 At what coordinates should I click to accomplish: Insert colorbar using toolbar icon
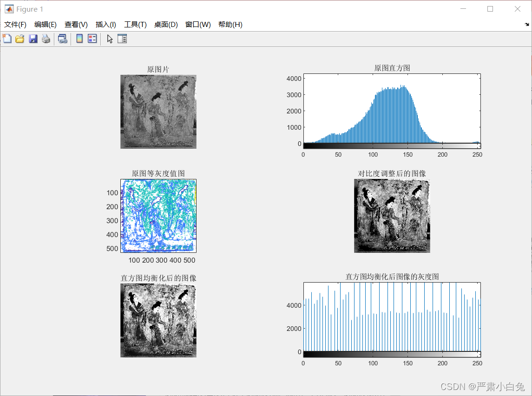click(79, 39)
